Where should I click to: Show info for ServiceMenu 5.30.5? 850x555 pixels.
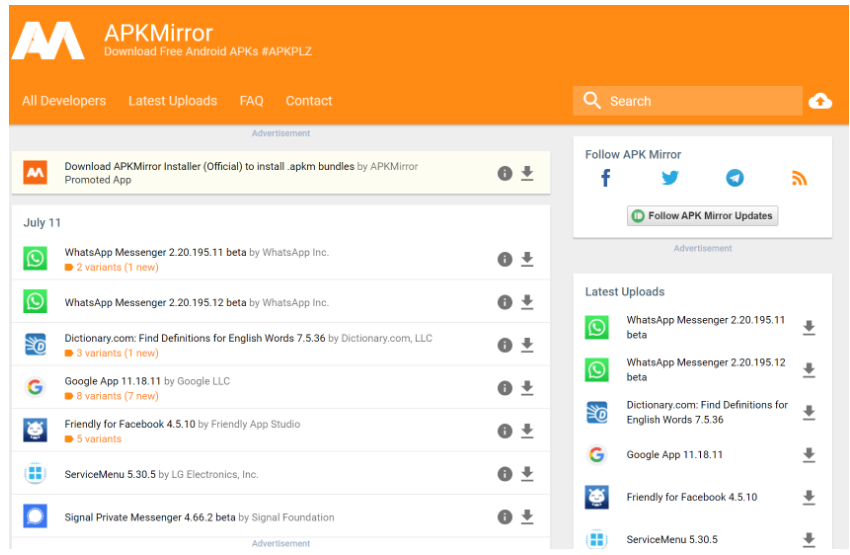coord(505,474)
